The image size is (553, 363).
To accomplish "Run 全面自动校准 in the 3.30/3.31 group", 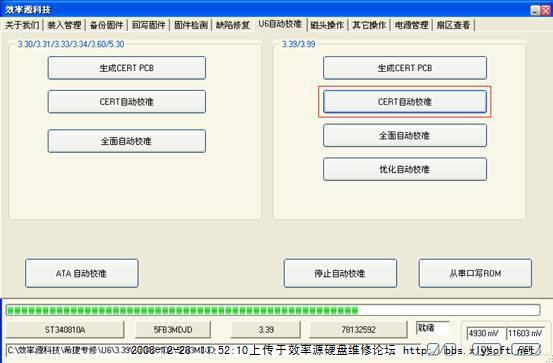I will (x=127, y=141).
